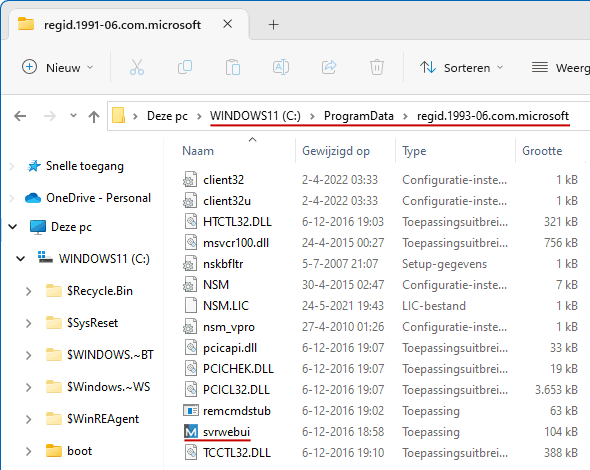Screen dimensions: 590x470
Task: Click date '5-7-2007 21:07' of nskbfltr
Action: (340, 264)
